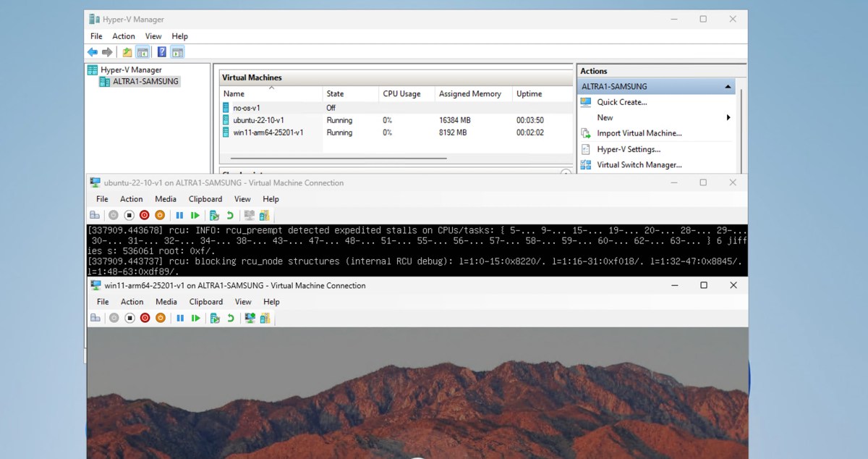Screen dimensions: 868x459
Task: Create a checkpoint for ubuntu-22-10-v1
Action: click(214, 216)
